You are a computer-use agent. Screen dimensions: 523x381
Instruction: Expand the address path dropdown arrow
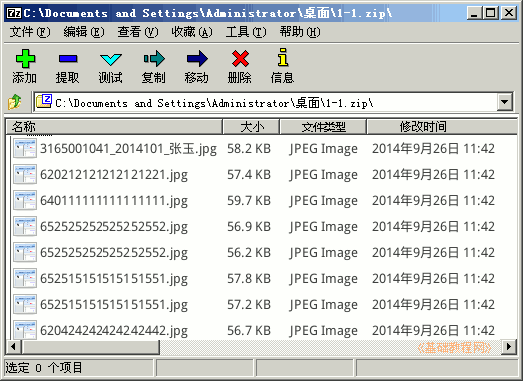click(505, 102)
